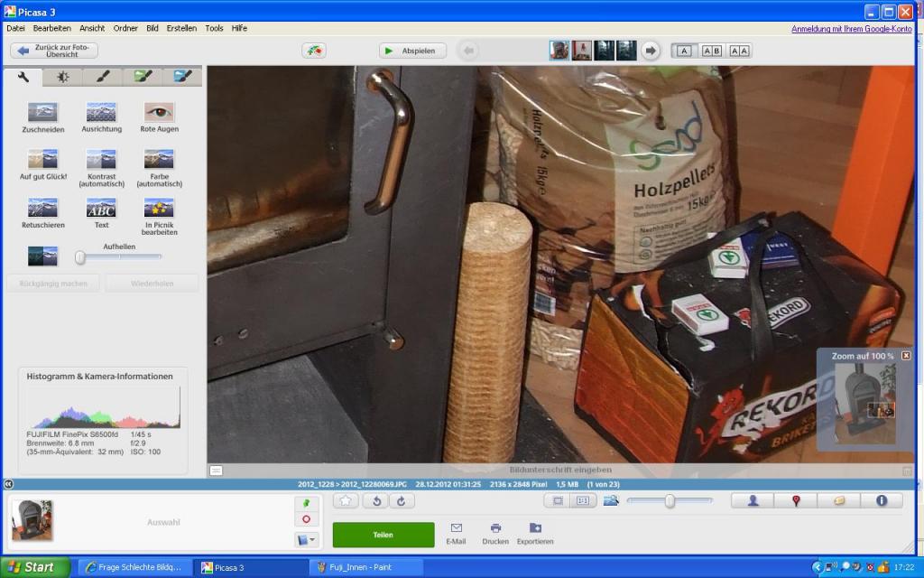
Task: Select the Zuschneiden crop tool
Action: coord(42,117)
